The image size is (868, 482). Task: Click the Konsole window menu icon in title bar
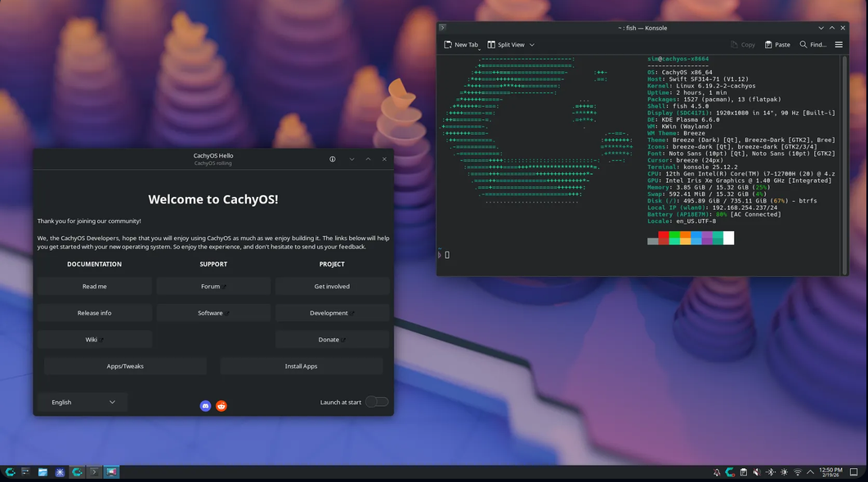click(x=442, y=27)
